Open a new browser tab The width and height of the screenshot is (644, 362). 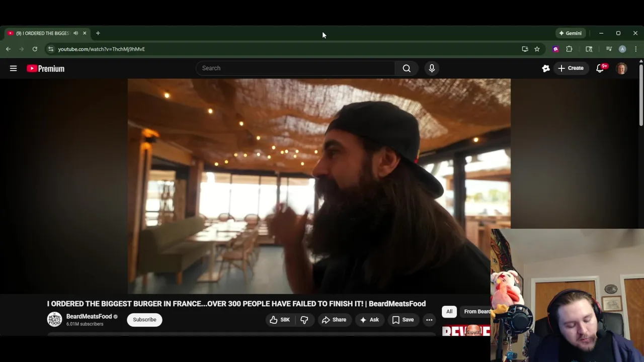tap(98, 33)
